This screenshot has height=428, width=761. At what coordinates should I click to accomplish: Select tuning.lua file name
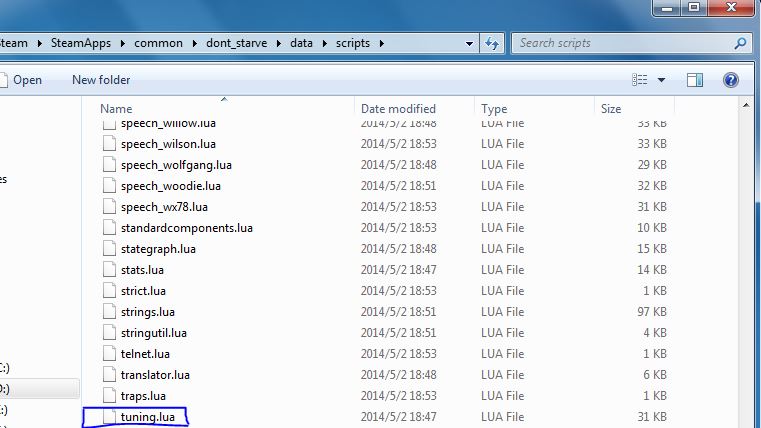coord(148,417)
